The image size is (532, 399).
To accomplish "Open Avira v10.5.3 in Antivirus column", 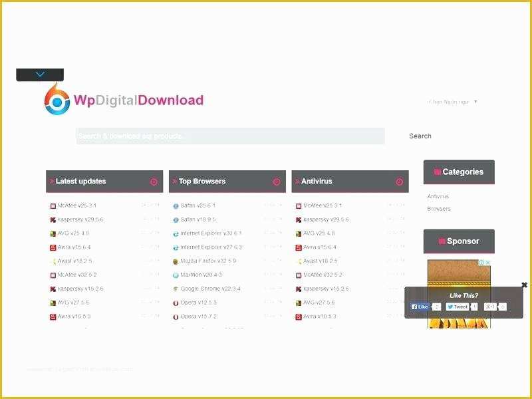I will (320, 317).
